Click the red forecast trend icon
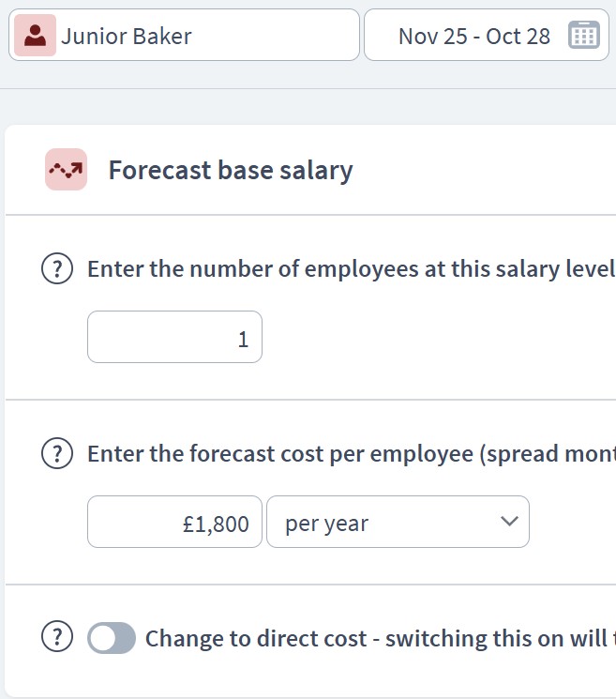Screen dimensions: 616x699 coord(66,170)
